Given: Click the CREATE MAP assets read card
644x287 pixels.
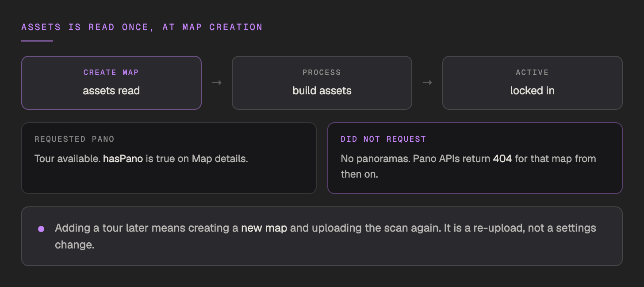Looking at the screenshot, I should (111, 83).
